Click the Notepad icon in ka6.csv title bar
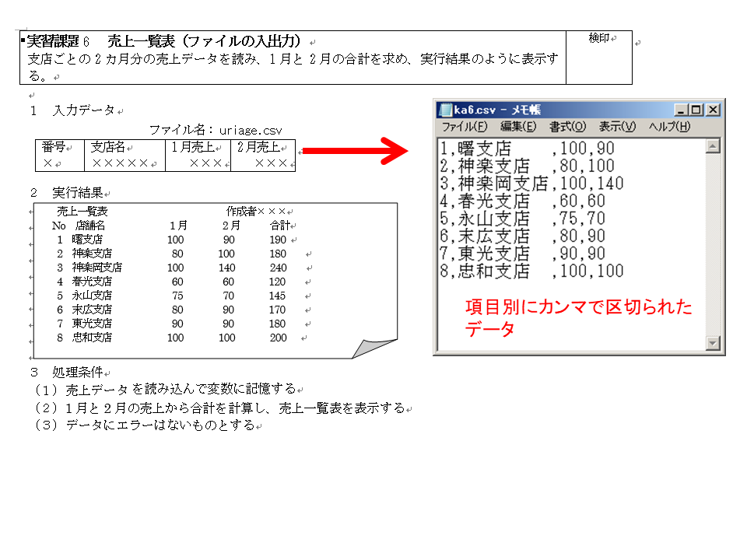The height and width of the screenshot is (560, 747). [x=445, y=110]
